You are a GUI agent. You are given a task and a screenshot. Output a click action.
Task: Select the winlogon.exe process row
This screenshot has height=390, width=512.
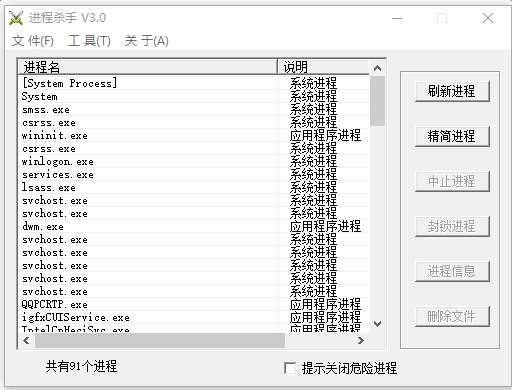195,162
